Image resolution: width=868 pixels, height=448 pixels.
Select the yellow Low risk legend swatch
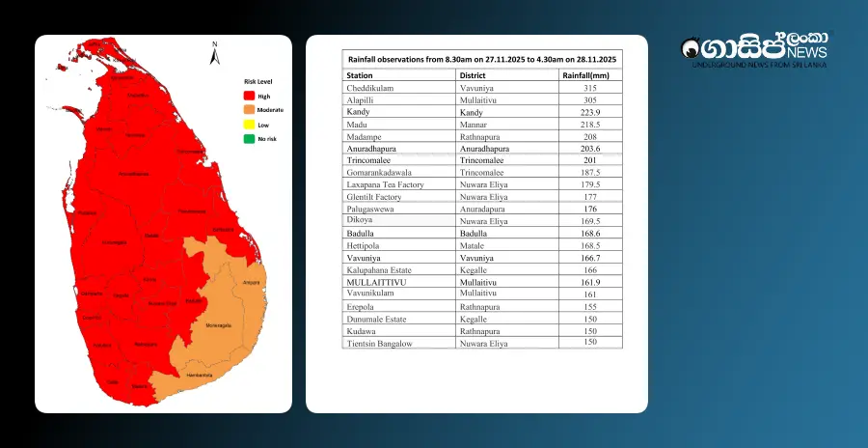pyautogui.click(x=249, y=126)
